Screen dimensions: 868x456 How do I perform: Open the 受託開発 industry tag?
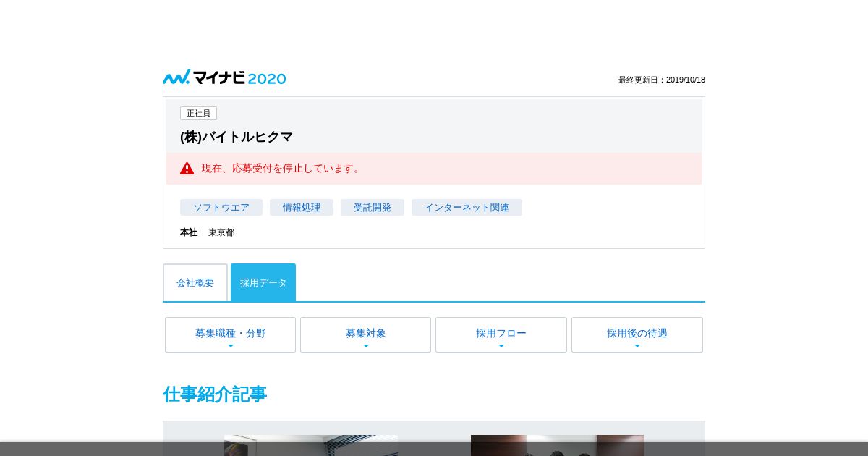[373, 208]
